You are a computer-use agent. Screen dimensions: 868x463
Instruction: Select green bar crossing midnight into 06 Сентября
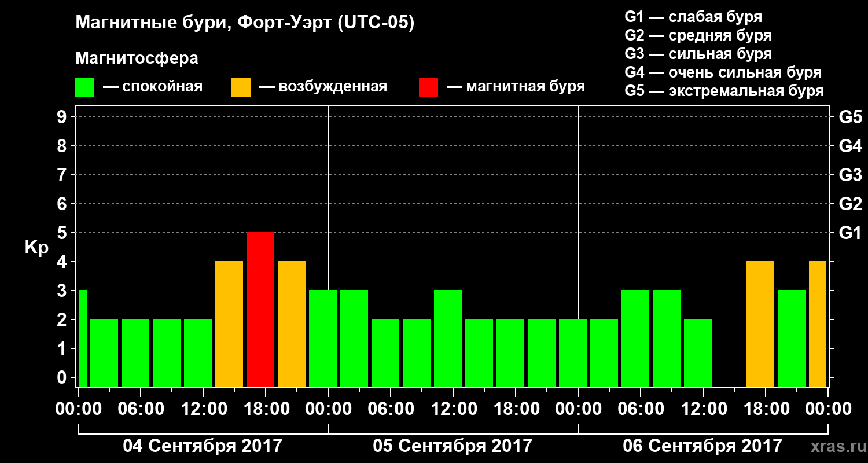573,353
